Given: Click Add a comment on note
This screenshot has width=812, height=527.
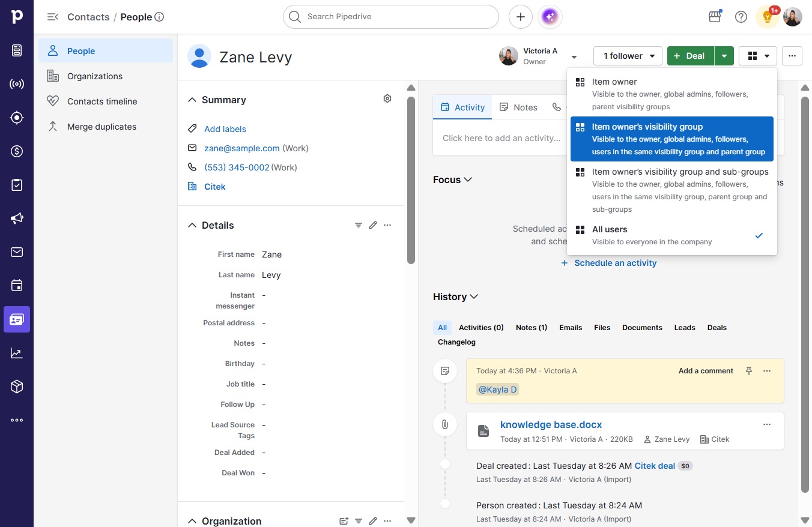Looking at the screenshot, I should click(x=706, y=371).
